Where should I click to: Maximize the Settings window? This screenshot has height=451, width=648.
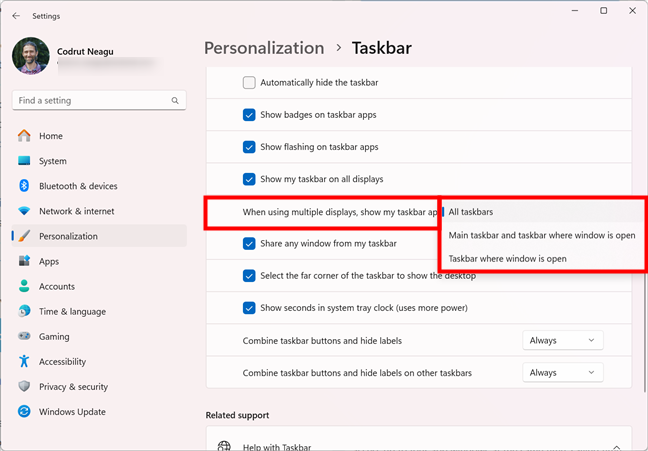click(603, 11)
